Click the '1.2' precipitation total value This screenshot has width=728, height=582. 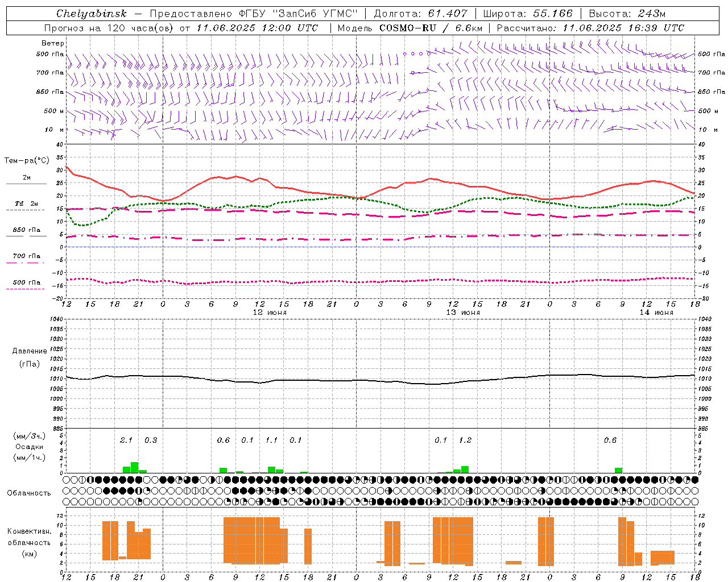(465, 440)
